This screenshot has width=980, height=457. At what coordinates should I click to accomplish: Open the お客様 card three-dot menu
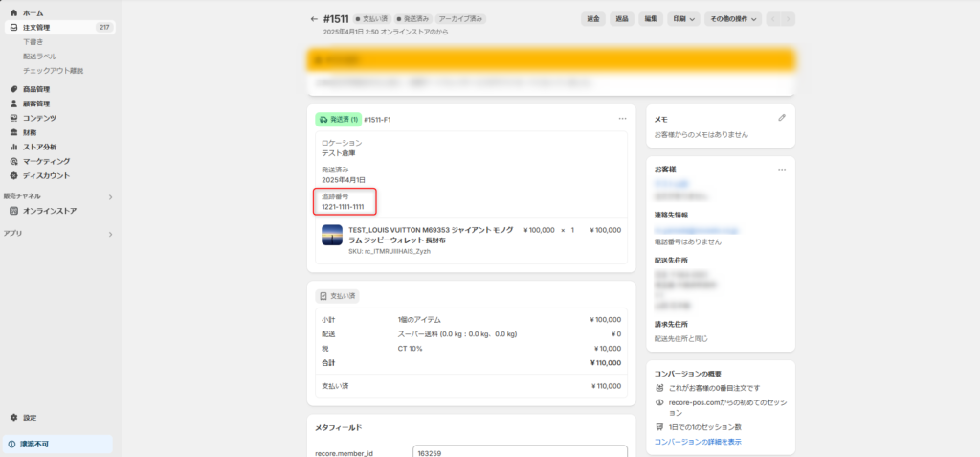click(781, 170)
